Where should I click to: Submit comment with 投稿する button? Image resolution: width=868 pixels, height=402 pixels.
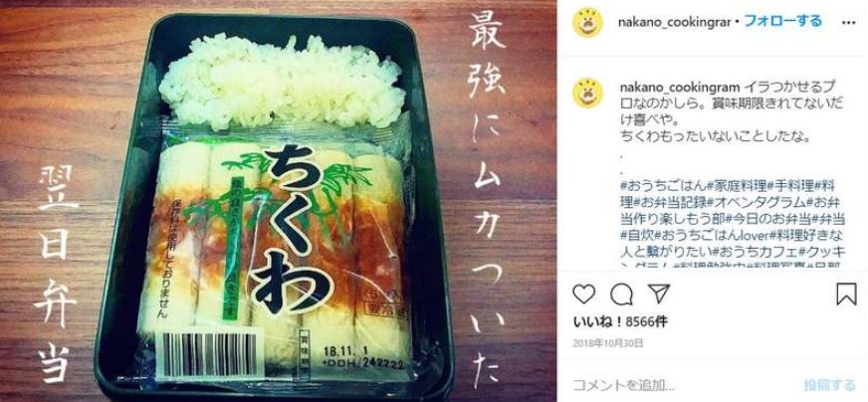click(830, 385)
